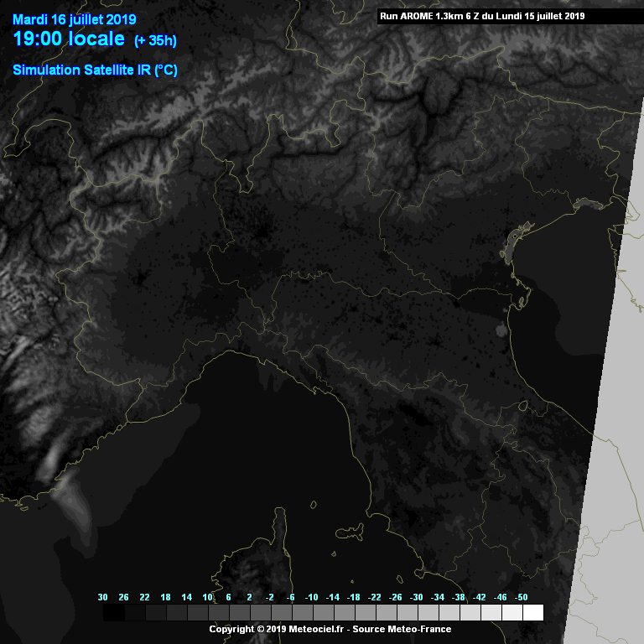Click the legend label '30'
The image size is (644, 644).
click(102, 597)
